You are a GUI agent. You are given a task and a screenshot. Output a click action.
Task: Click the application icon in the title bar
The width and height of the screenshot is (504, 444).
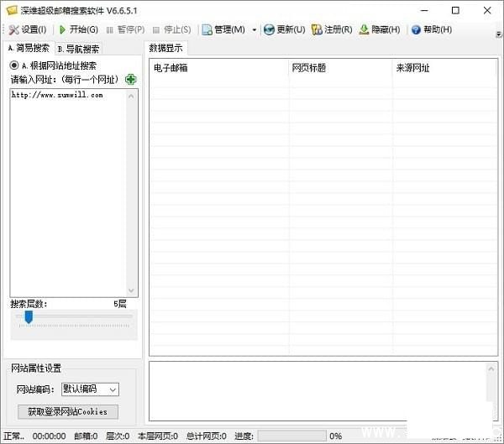(12, 11)
